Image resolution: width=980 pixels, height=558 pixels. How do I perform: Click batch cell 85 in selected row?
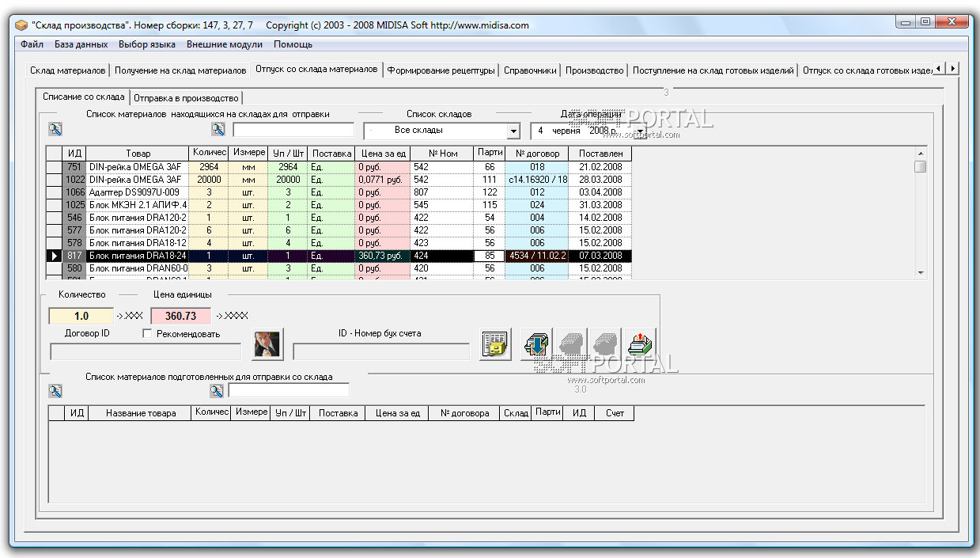(490, 256)
